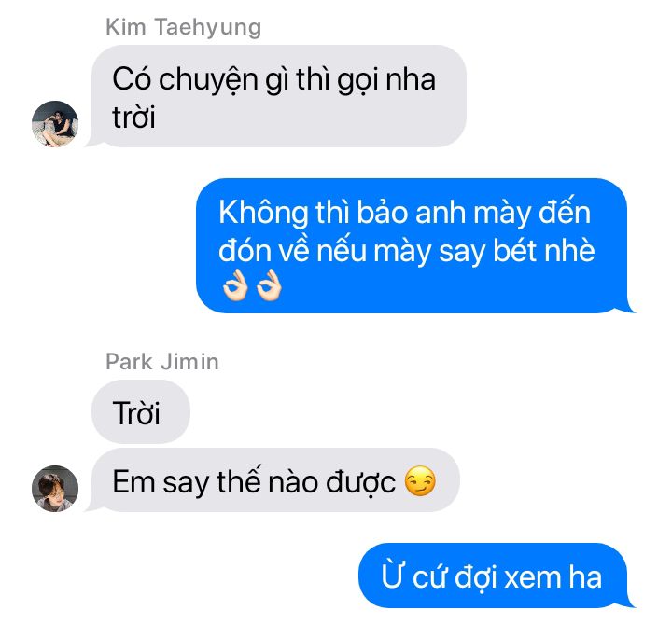Click the word "chuyện" in Taehyung's message
This screenshot has height=638, width=672.
click(208, 80)
